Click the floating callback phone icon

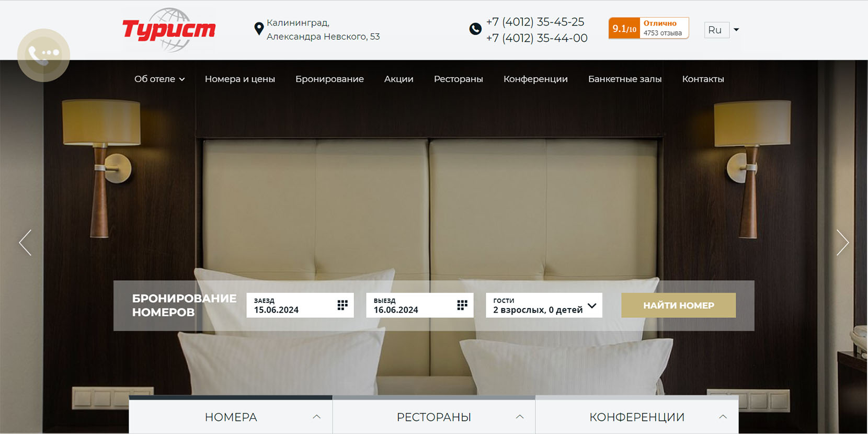[x=43, y=55]
